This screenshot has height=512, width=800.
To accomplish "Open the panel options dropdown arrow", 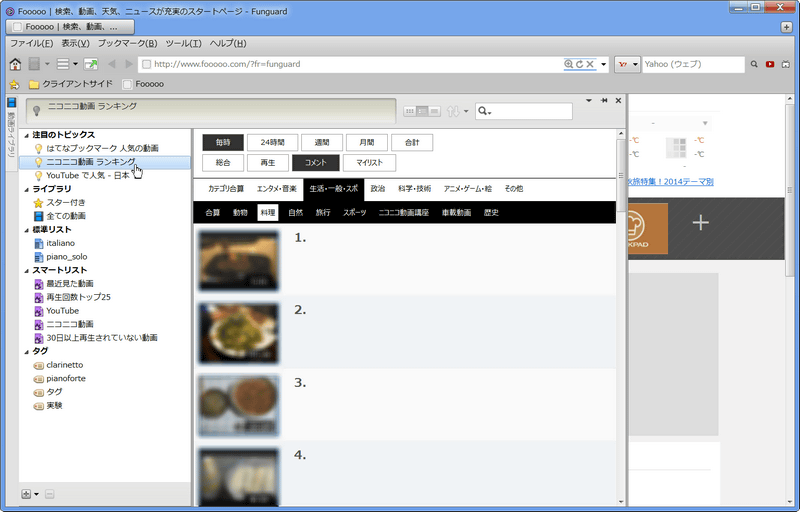I will tap(589, 100).
